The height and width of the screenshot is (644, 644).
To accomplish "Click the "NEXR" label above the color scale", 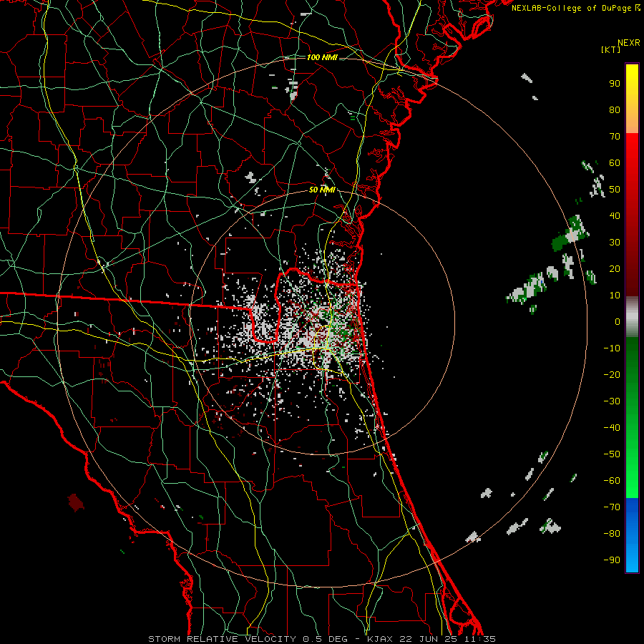I will point(629,43).
